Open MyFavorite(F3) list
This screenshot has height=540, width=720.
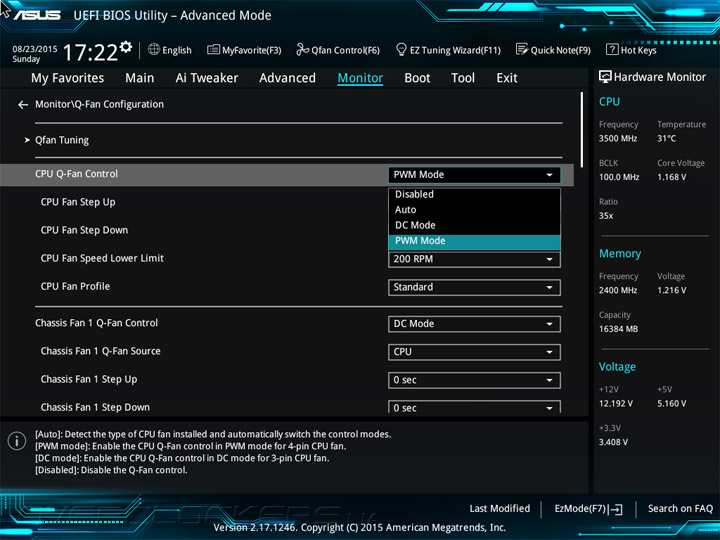coord(244,50)
